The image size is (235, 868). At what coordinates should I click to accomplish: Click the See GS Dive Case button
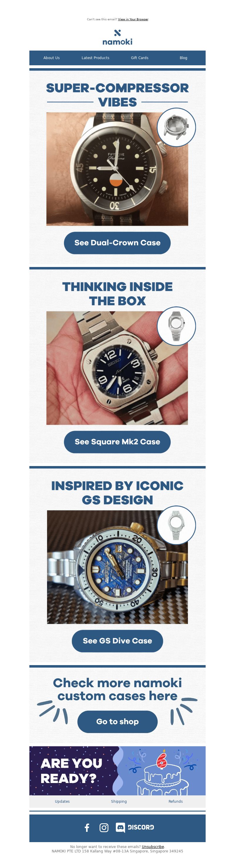[x=117, y=641]
